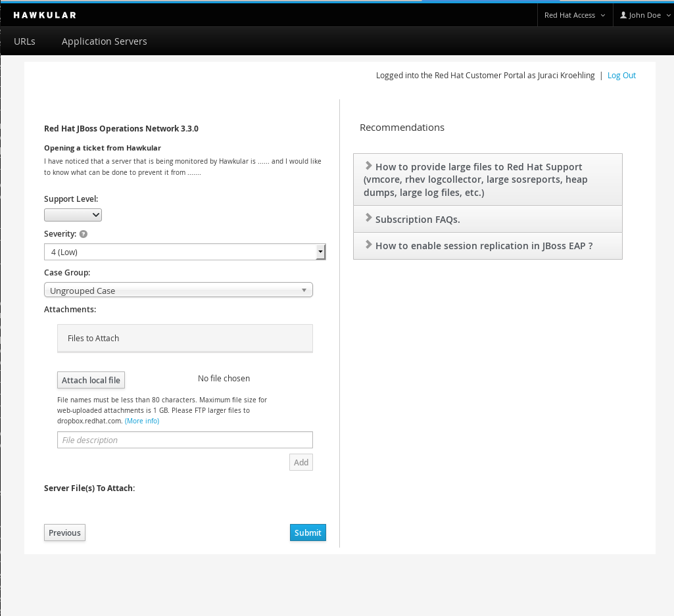The width and height of the screenshot is (674, 616).
Task: Open the Red Hat Access menu
Action: (x=575, y=15)
